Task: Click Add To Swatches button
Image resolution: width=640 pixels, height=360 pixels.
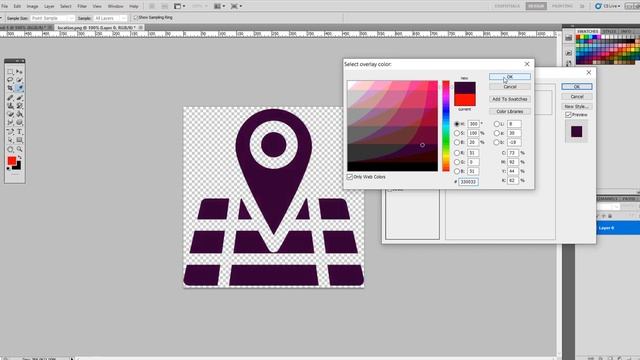Action: pos(510,99)
